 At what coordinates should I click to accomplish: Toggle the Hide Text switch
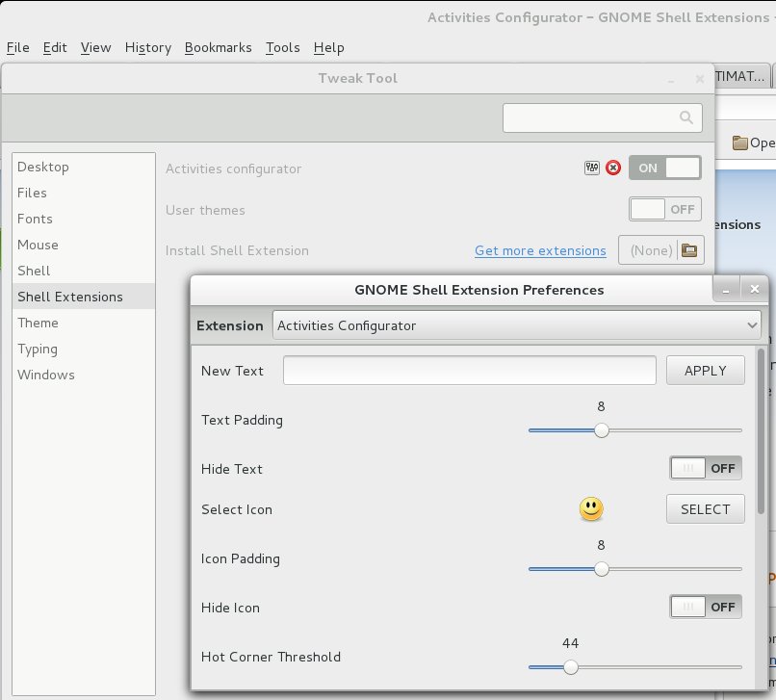[x=706, y=469]
